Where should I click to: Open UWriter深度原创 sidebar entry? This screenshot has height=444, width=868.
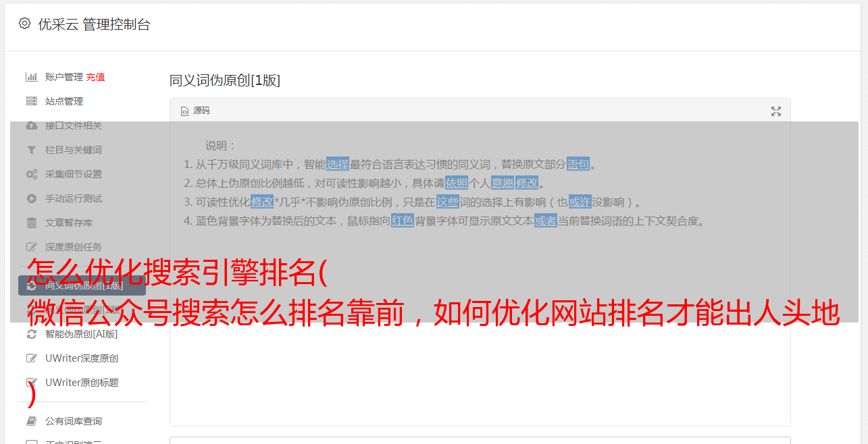(82, 358)
